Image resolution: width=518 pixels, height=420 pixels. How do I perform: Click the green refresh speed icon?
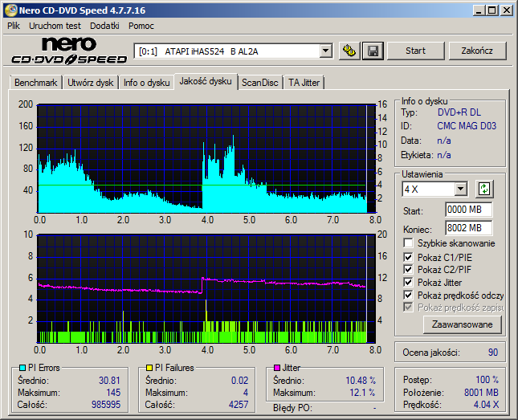pos(484,189)
